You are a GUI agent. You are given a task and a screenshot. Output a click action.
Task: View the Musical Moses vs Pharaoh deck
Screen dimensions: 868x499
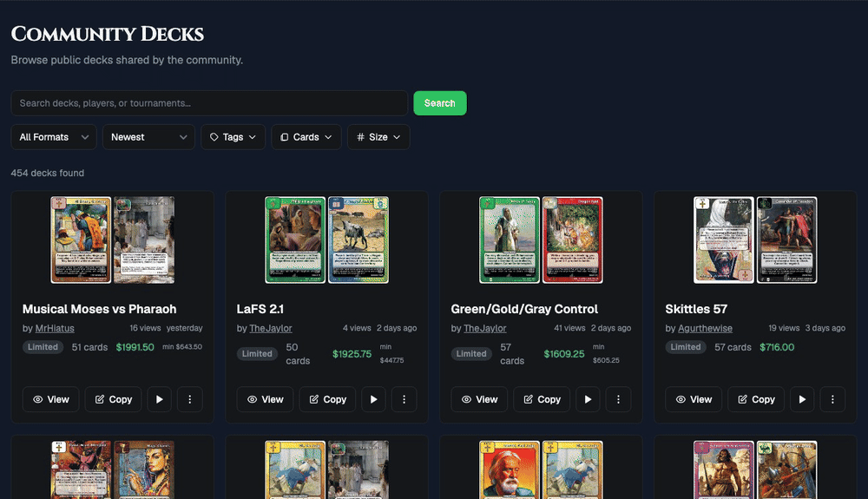click(x=51, y=399)
